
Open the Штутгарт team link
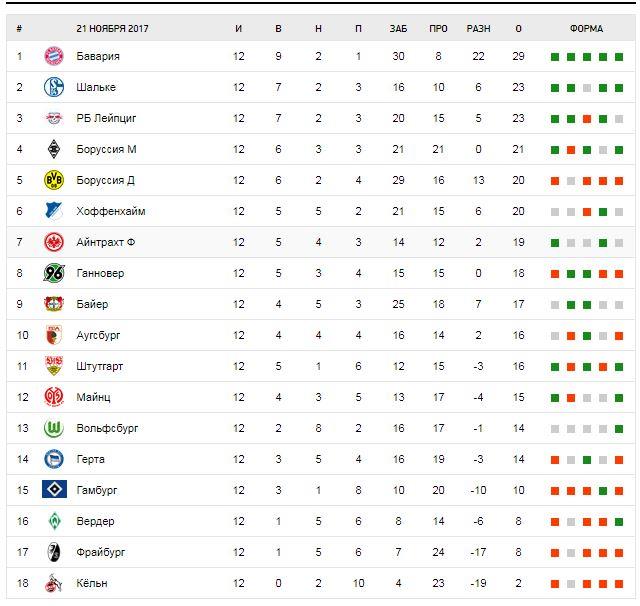point(100,366)
